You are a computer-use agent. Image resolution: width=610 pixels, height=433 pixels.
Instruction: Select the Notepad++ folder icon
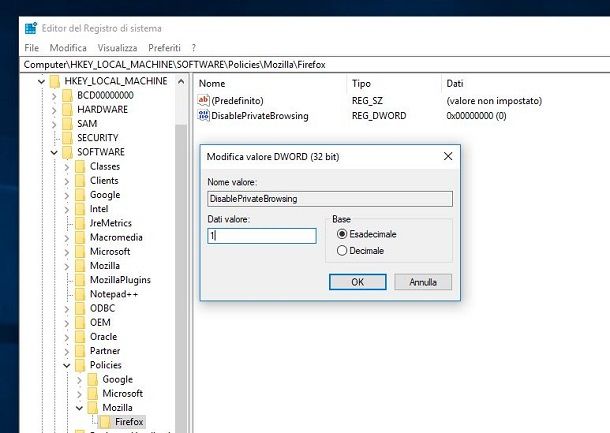pyautogui.click(x=80, y=294)
